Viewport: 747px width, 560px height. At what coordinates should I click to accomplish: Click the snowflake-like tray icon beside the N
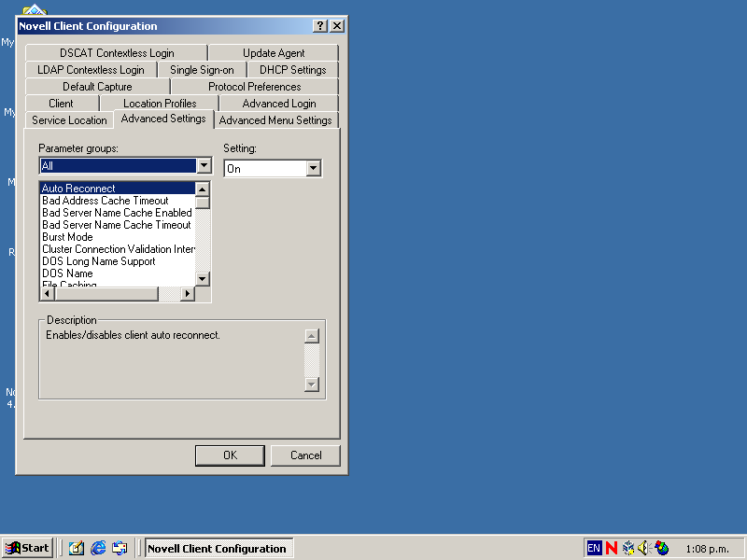point(628,548)
